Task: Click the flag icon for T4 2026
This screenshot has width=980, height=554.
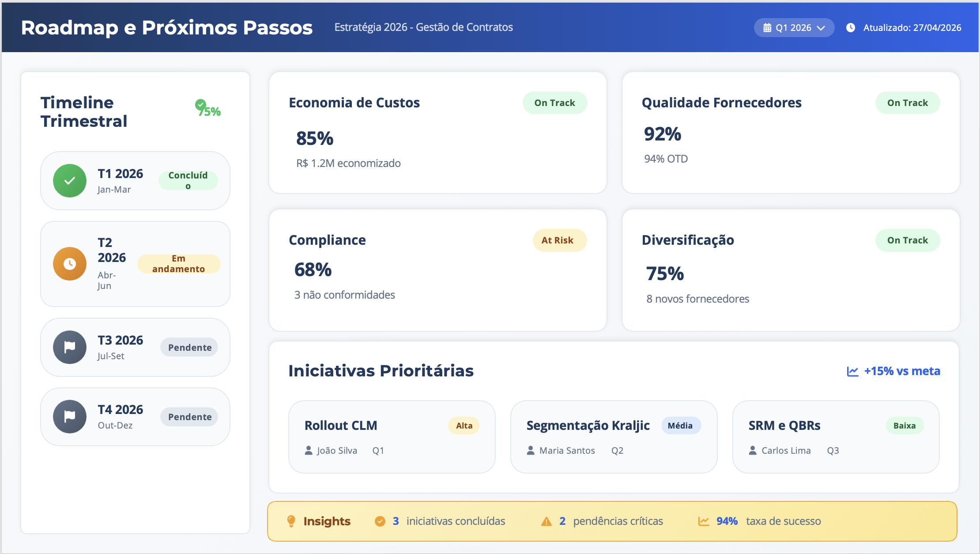Action: tap(70, 417)
